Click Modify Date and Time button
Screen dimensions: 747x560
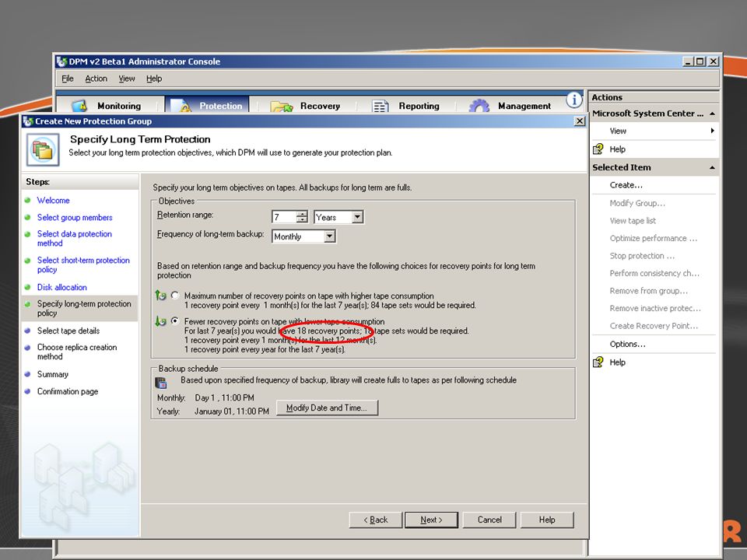(x=327, y=408)
